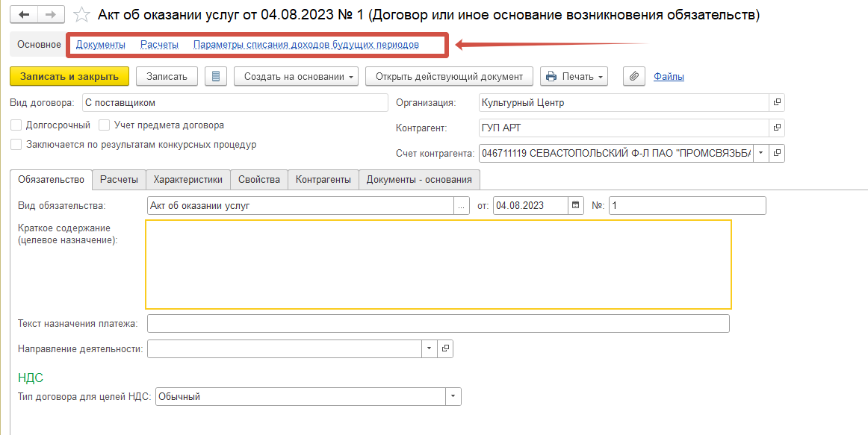Screen dimensions: 868x435
Task: Toggle the Долгосрочный checkbox
Action: coord(16,125)
